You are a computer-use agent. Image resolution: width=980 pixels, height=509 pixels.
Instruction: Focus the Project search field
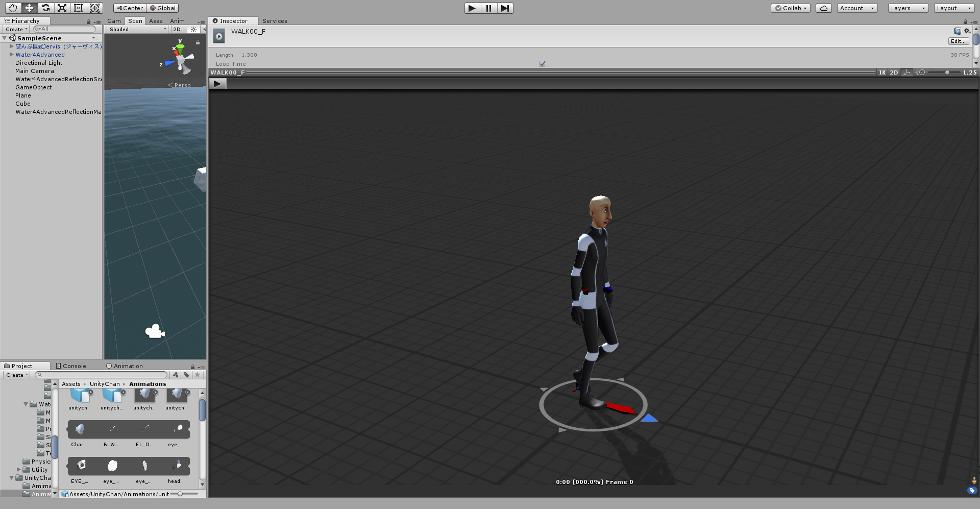point(101,375)
